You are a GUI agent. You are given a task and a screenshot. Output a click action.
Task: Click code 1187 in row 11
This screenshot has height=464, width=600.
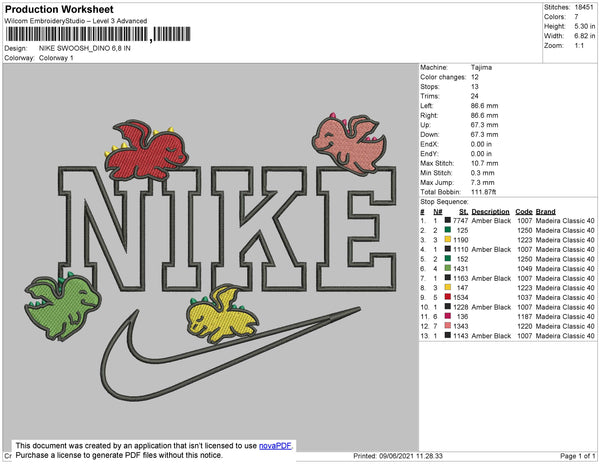[525, 316]
